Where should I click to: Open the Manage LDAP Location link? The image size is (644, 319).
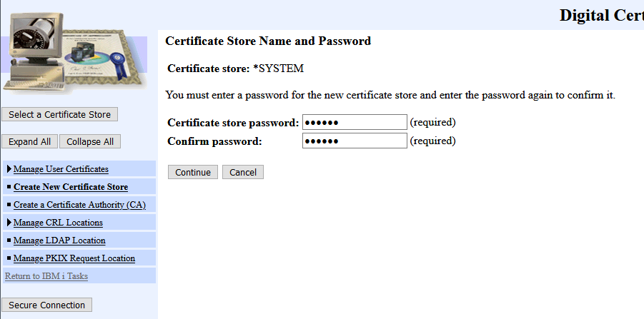tap(59, 240)
